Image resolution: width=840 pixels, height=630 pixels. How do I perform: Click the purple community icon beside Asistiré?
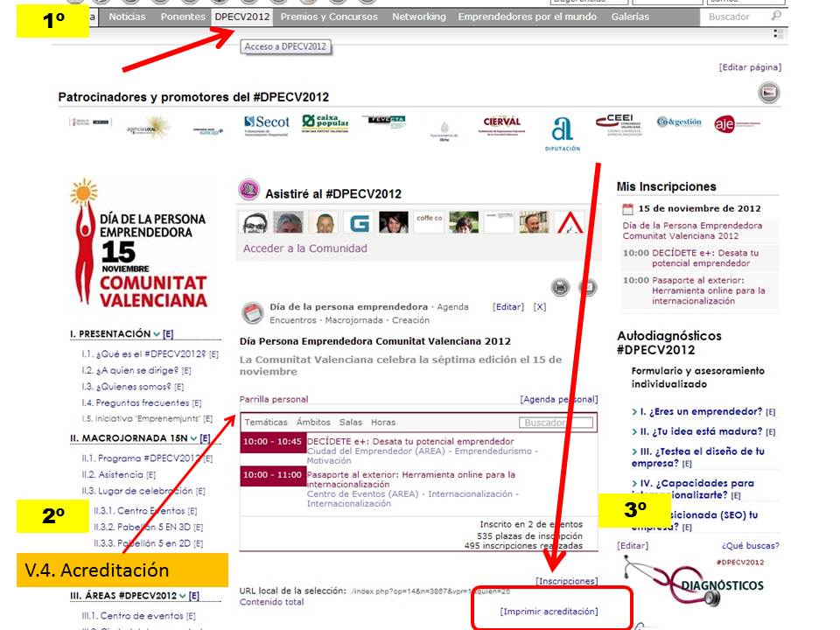(x=249, y=190)
